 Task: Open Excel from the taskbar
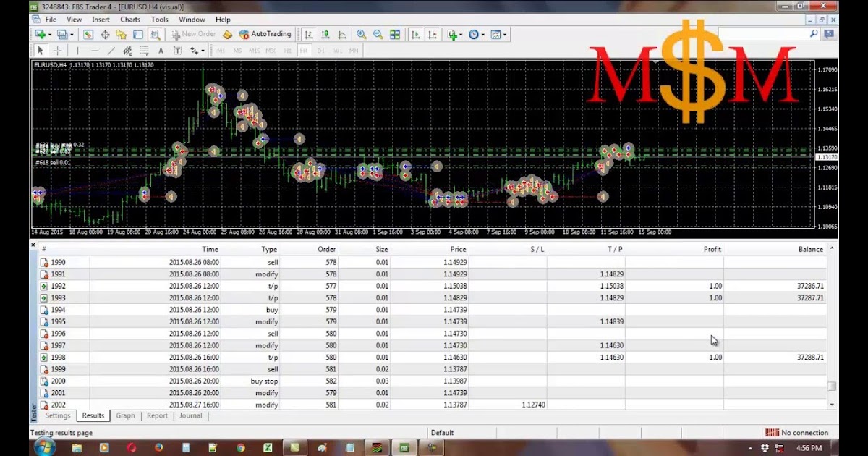268,448
